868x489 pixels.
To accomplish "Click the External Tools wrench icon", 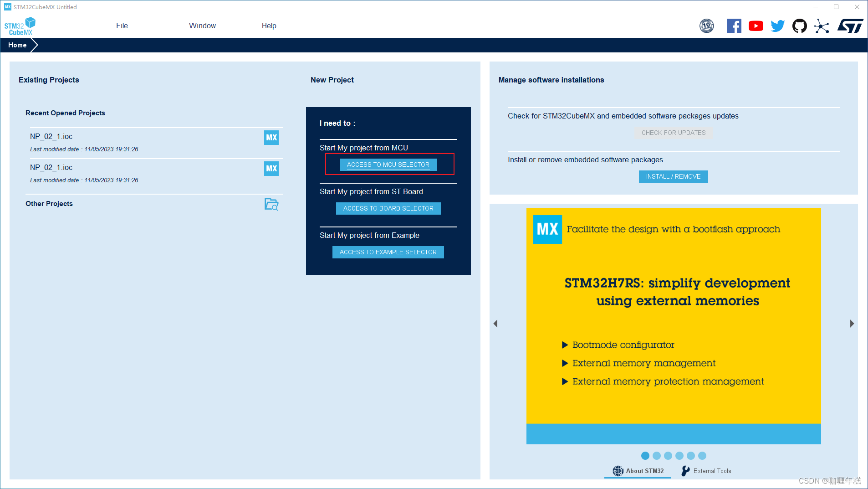I will [x=685, y=471].
